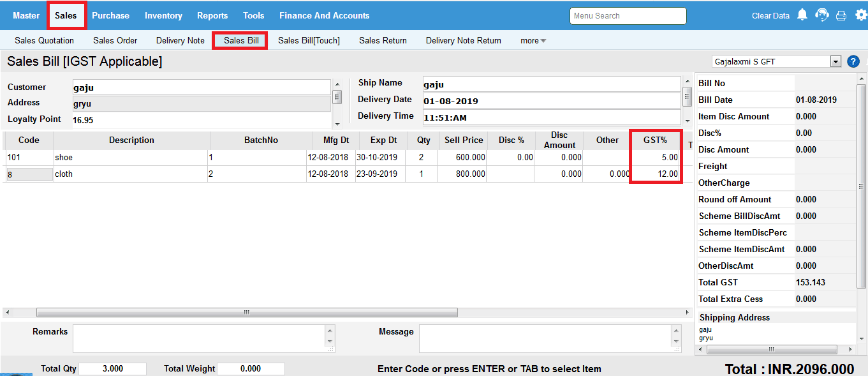Open the settings gear icon

[861, 15]
